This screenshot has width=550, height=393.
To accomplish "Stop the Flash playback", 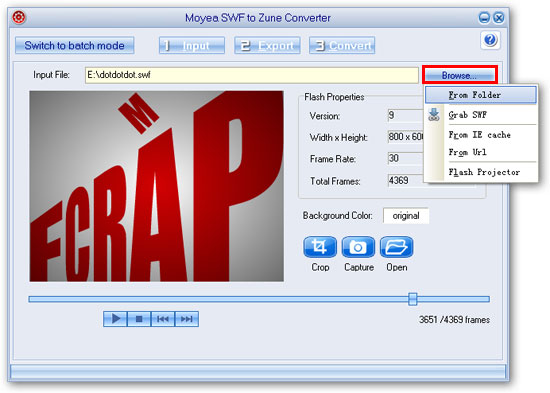I will 139,319.
